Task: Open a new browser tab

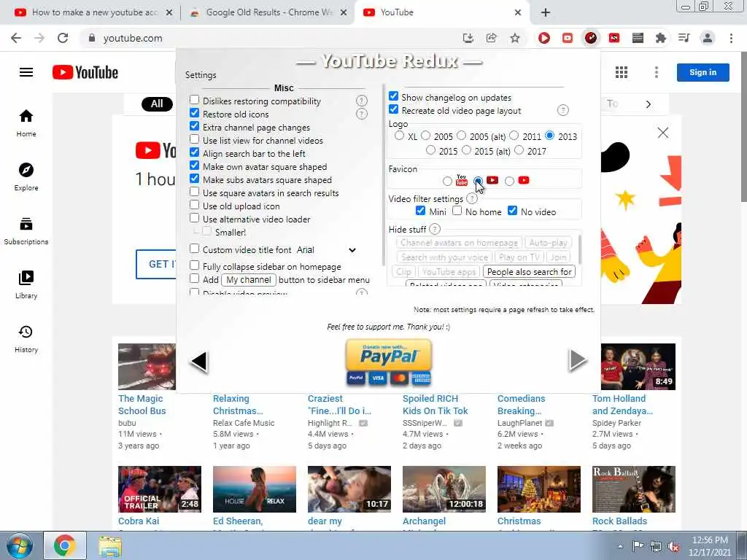Action: 546,12
